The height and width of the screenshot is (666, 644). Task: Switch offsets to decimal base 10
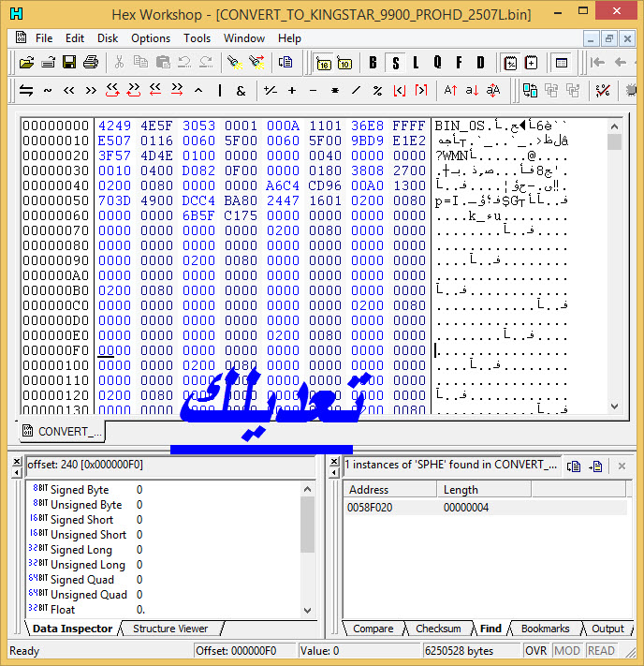point(344,64)
